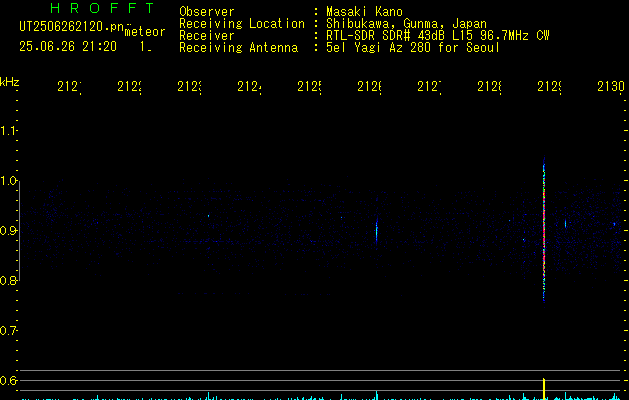Viewport: 629px width, 400px height.
Task: Click Shibukawa, Gunma, Japan text
Action: click(x=406, y=24)
